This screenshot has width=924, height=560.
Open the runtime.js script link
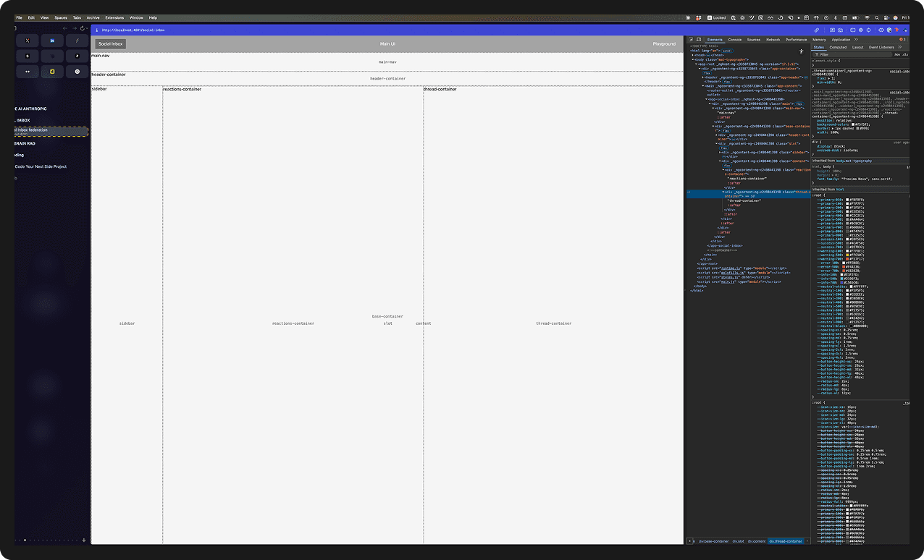point(731,268)
